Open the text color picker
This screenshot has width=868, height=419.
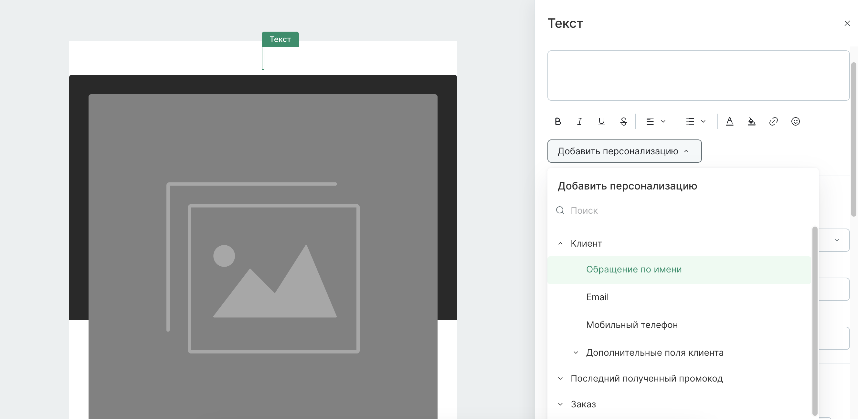tap(729, 121)
